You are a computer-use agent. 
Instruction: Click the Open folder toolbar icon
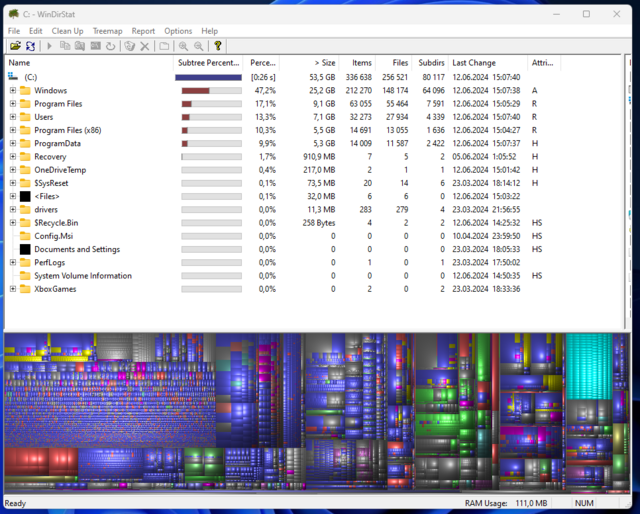[15, 46]
